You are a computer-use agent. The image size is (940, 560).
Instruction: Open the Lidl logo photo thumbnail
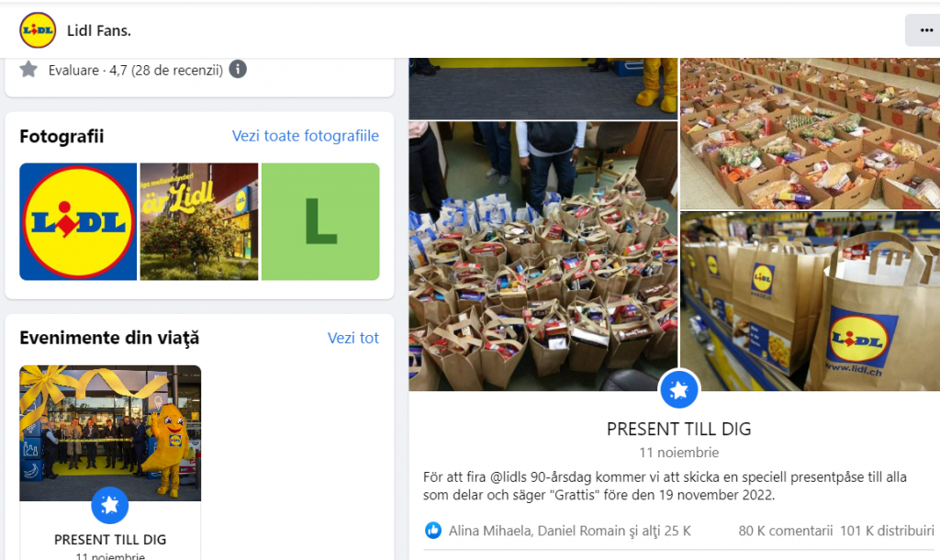tap(78, 222)
